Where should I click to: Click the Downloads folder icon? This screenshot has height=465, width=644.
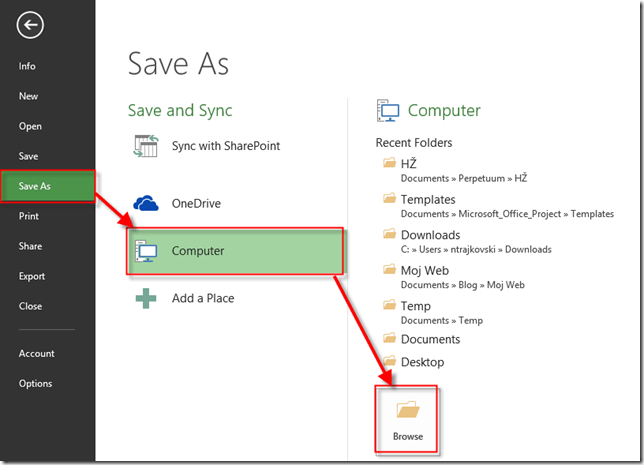click(x=389, y=235)
